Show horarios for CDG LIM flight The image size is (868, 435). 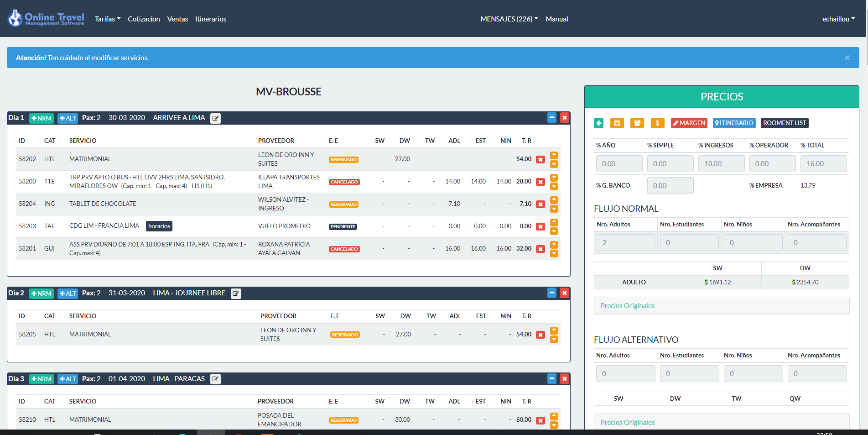[x=159, y=226]
